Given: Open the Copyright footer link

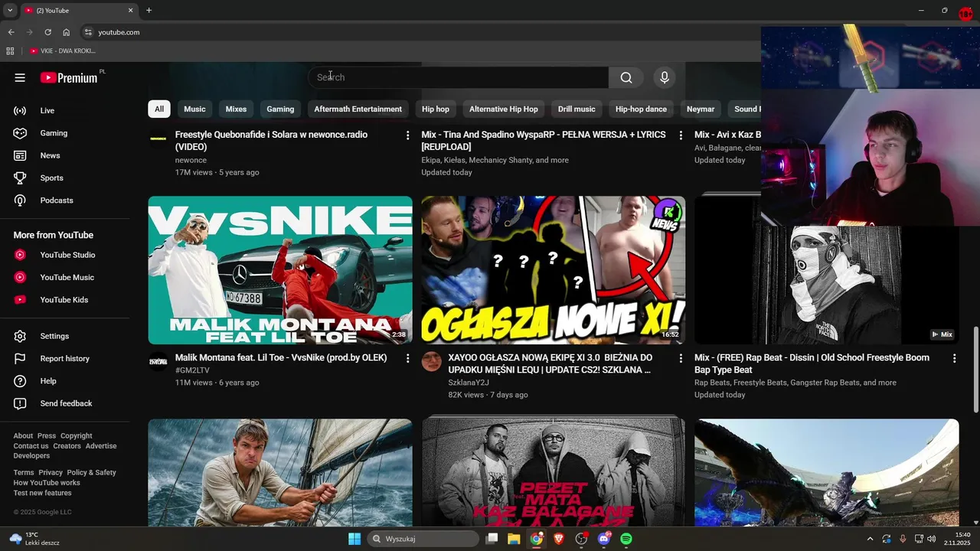Looking at the screenshot, I should point(77,436).
